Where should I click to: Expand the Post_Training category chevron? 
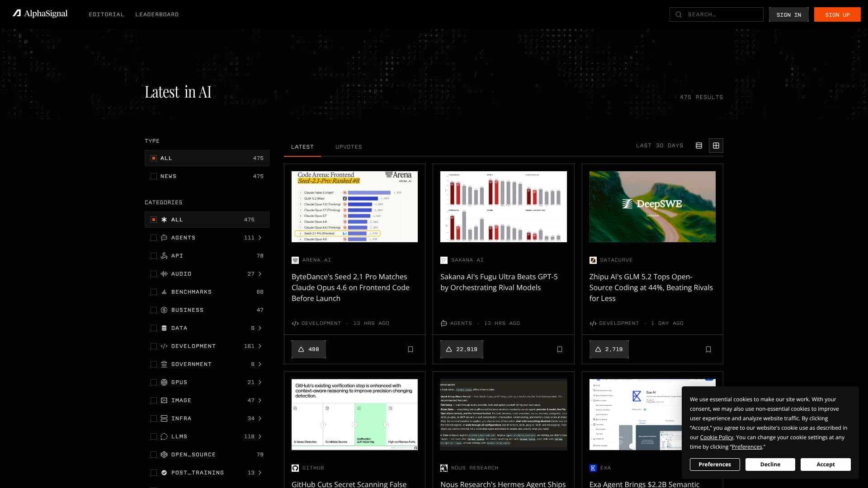[260, 473]
